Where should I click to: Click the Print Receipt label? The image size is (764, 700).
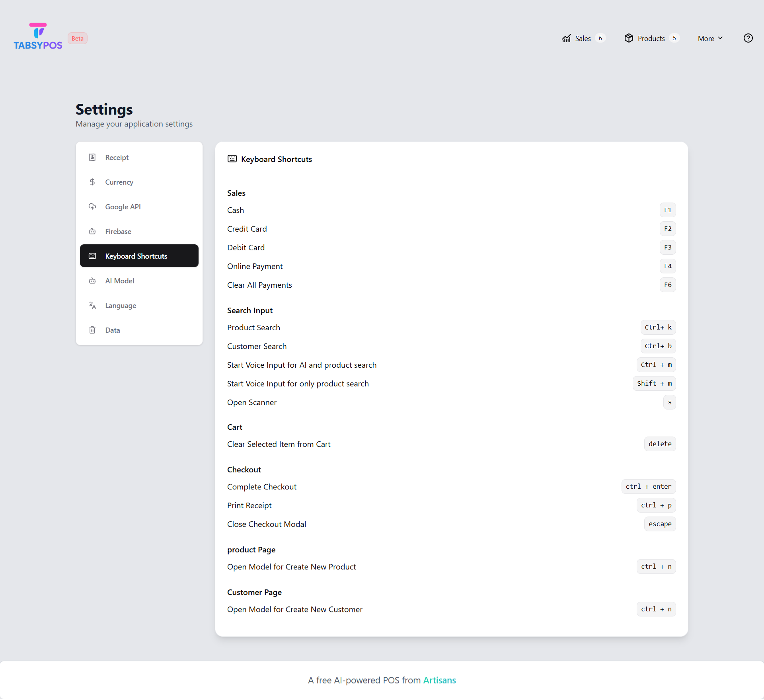coord(249,505)
